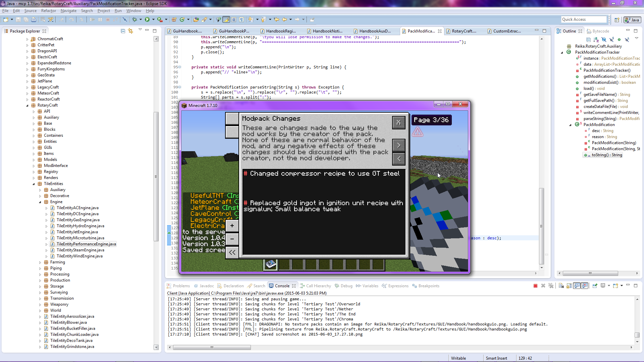Viewport: 644px width, 362px height.
Task: Open the Window menu
Action: pos(133,11)
